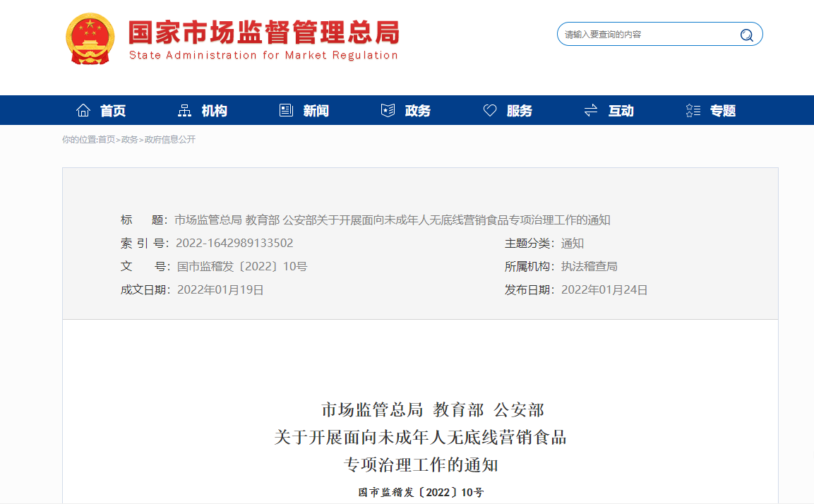Click the organization chart icon beside 机构
814x504 pixels.
184,110
